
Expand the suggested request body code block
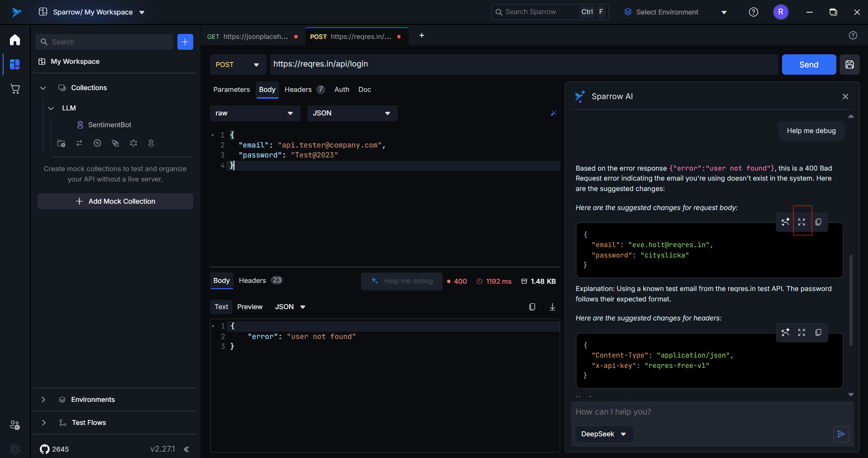[x=802, y=222]
